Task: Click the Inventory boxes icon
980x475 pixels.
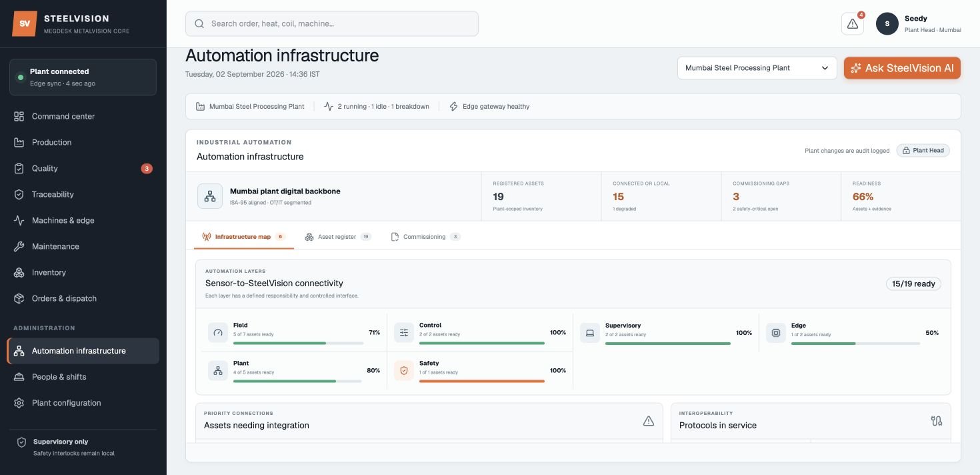Action: 19,272
